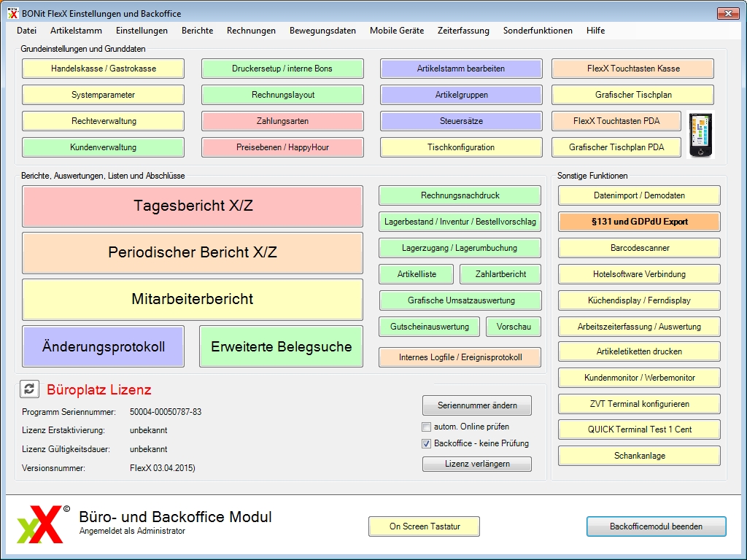Click Datenimport / Demodaten button
The width and height of the screenshot is (747, 560).
click(x=639, y=195)
